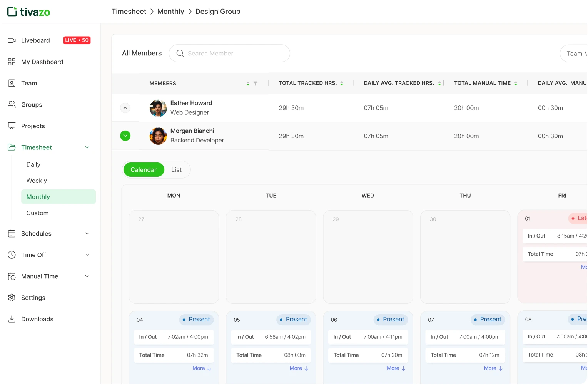Click Monthly in the breadcrumb

point(170,12)
